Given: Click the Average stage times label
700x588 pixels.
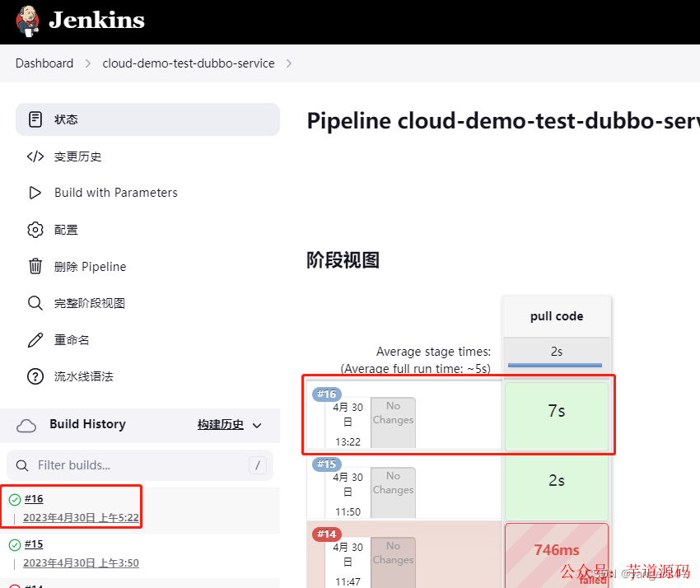Looking at the screenshot, I should [433, 352].
